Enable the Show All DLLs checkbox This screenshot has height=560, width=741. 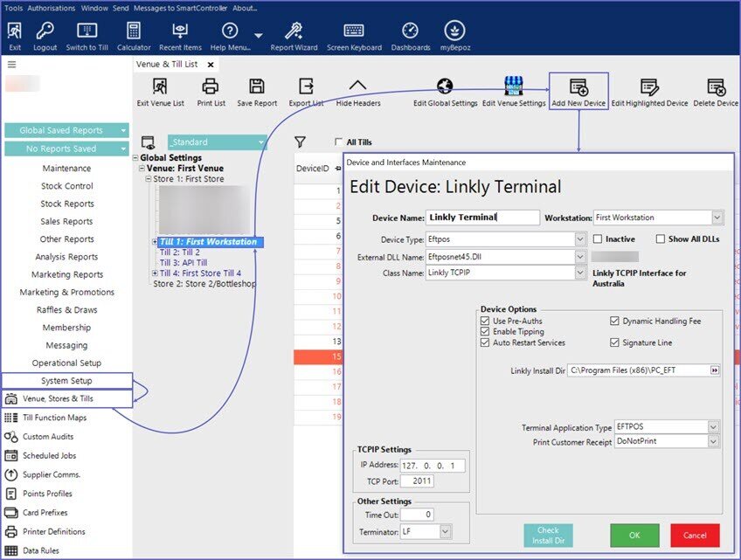pos(660,239)
